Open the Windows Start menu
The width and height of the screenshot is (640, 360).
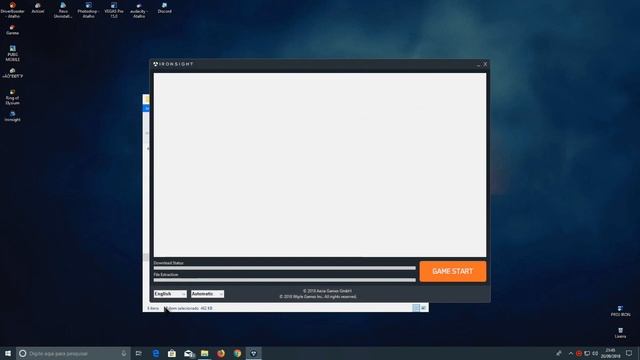point(8,353)
